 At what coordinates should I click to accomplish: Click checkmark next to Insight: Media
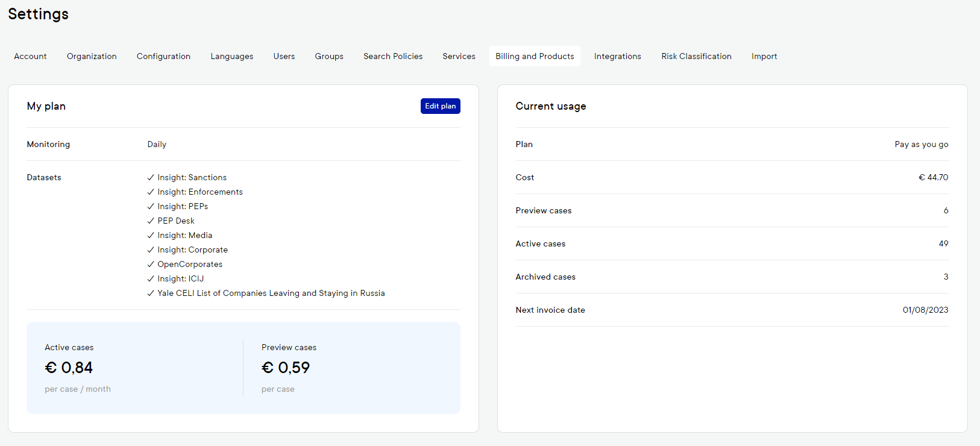(x=151, y=235)
